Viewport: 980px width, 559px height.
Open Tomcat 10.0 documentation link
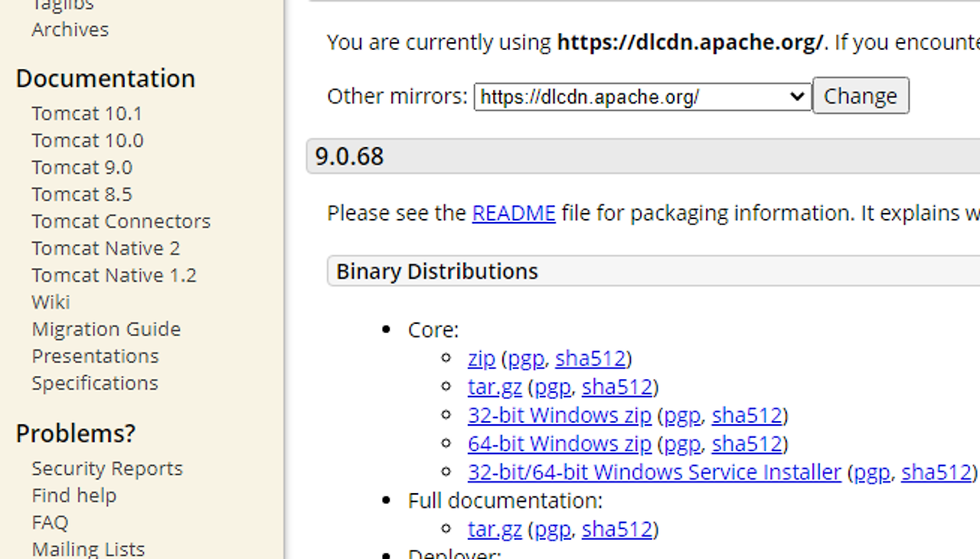[87, 140]
